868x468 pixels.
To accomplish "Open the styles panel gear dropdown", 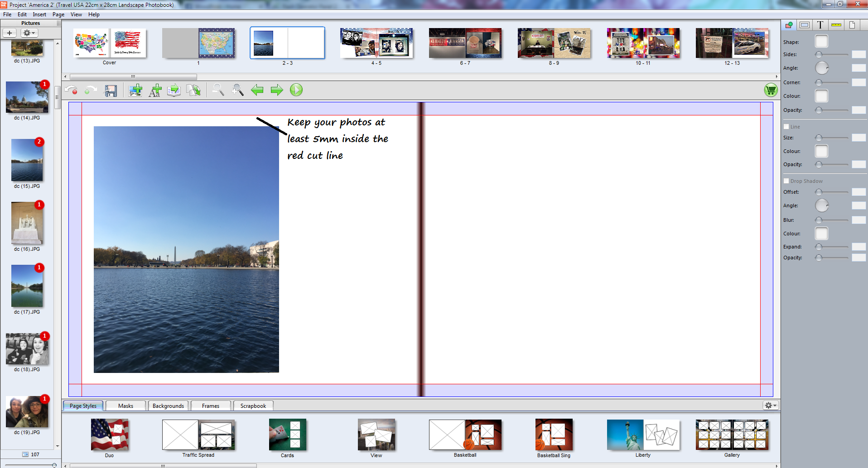I will click(x=770, y=406).
